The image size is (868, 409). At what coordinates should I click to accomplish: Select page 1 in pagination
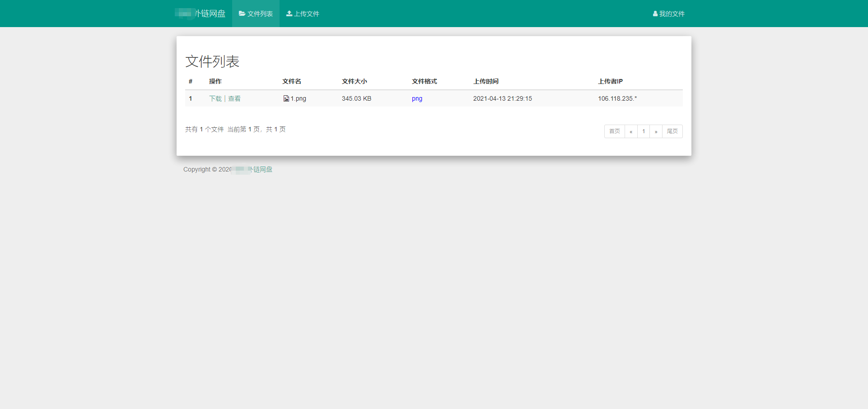point(644,131)
